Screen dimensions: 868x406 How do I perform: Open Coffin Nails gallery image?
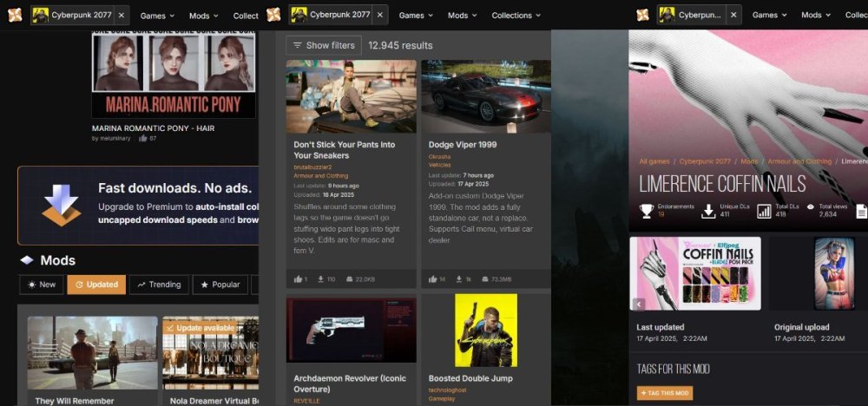[695, 273]
